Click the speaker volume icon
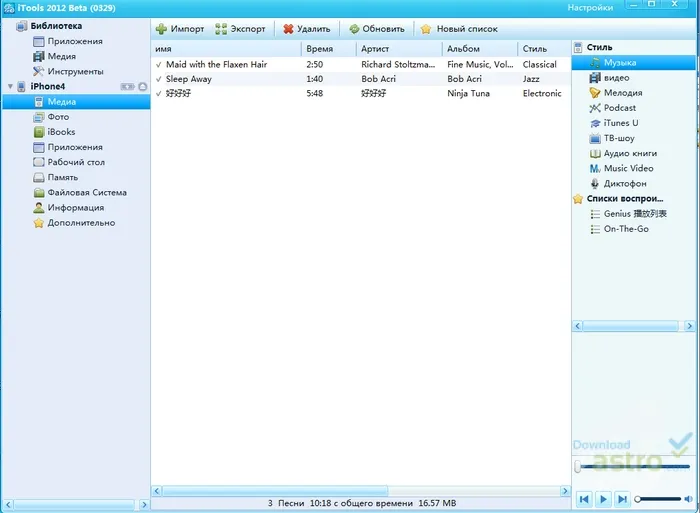 (x=688, y=499)
